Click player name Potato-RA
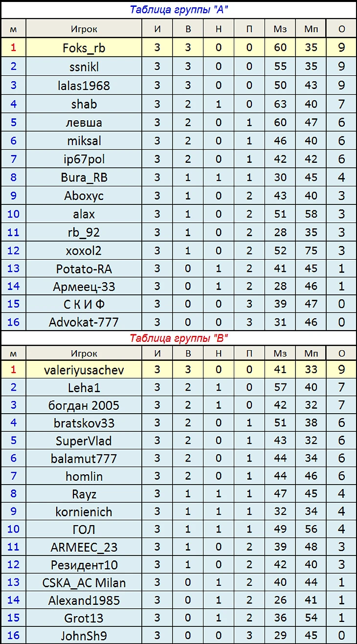Image resolution: width=357 pixels, height=644 pixels. click(84, 269)
